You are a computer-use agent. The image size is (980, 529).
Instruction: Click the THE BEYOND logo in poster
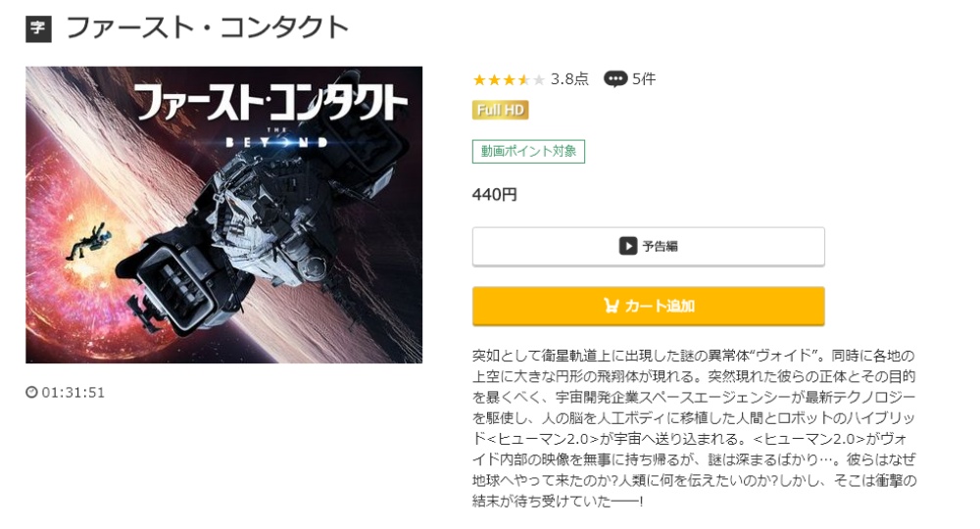coord(277,140)
